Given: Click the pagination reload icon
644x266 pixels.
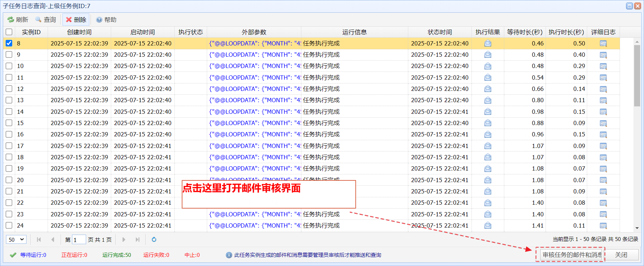Looking at the screenshot, I should pos(154,240).
